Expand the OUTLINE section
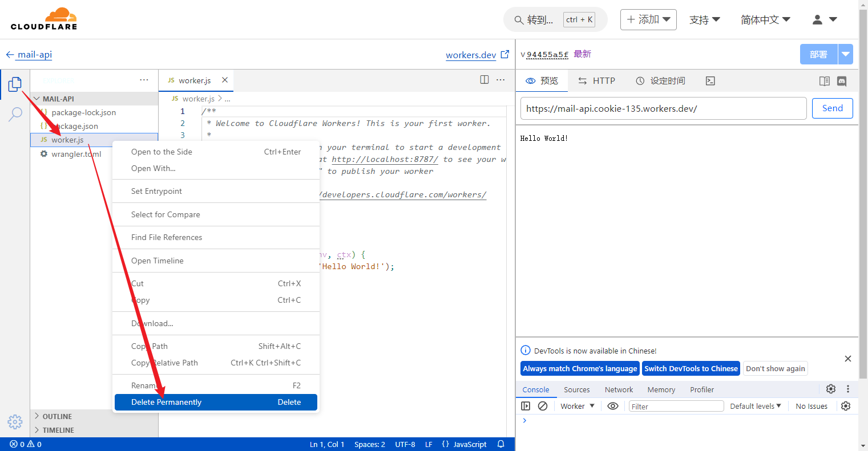 (57, 416)
